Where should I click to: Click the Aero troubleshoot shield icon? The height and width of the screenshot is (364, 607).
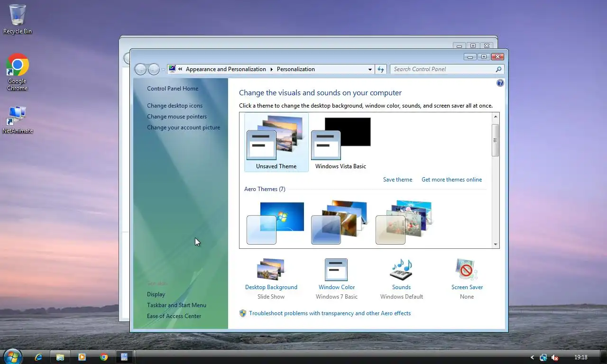point(243,313)
